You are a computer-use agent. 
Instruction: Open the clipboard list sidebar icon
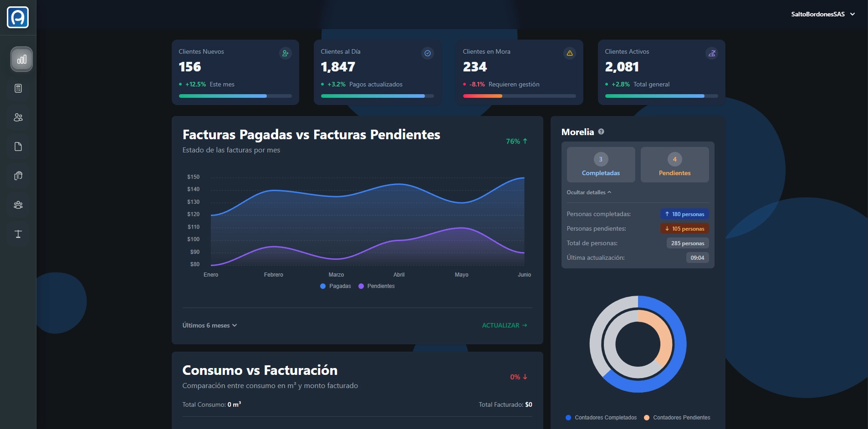(18, 176)
